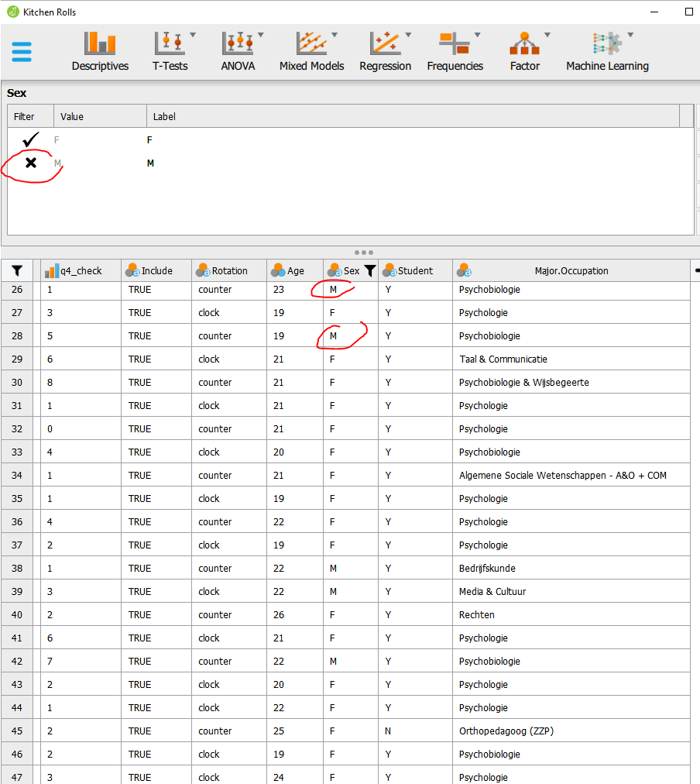Click the 'Rechten' occupation cell
Viewport: 700px width, 784px height.
[x=571, y=614]
